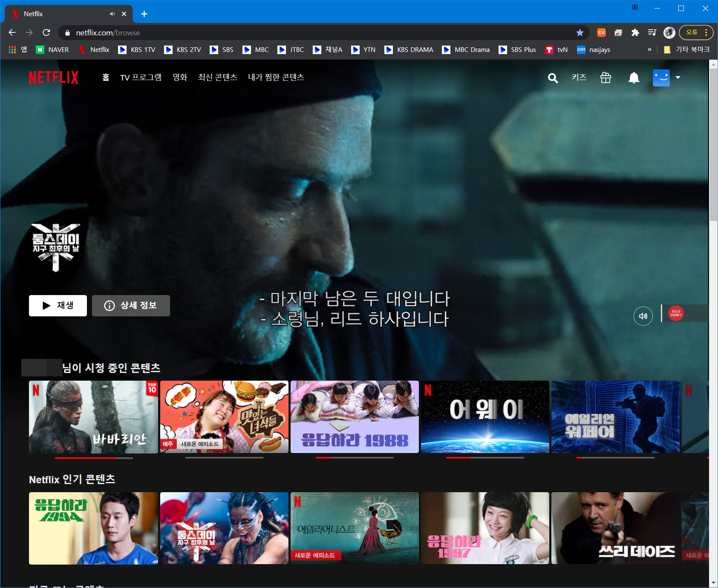Show more bookmarks chevron
This screenshot has width=718, height=588.
(x=649, y=49)
